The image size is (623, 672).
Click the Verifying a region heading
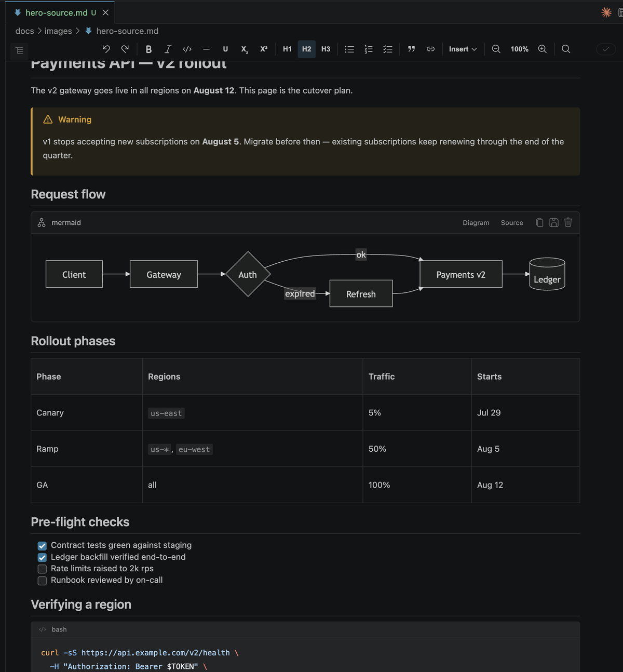coord(81,604)
